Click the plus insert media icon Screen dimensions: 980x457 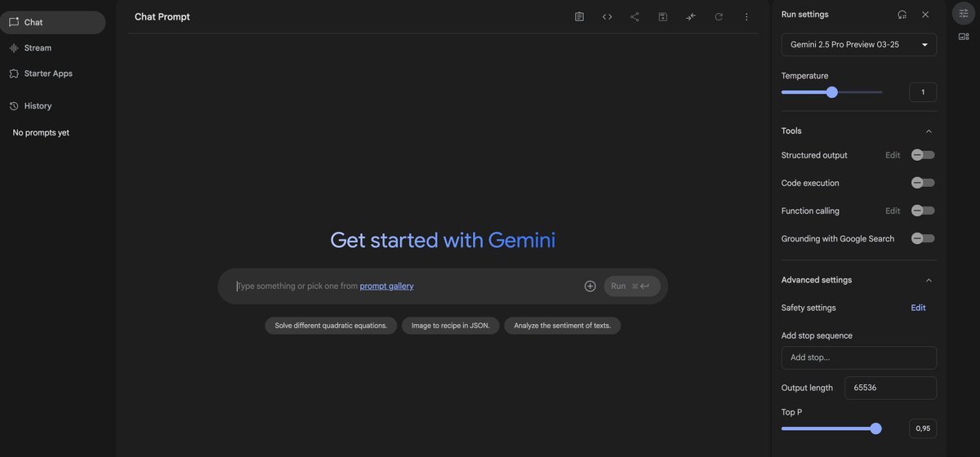590,286
